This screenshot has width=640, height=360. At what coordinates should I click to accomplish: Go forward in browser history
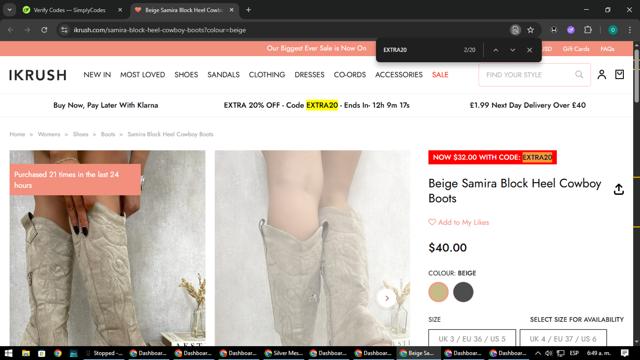click(27, 30)
